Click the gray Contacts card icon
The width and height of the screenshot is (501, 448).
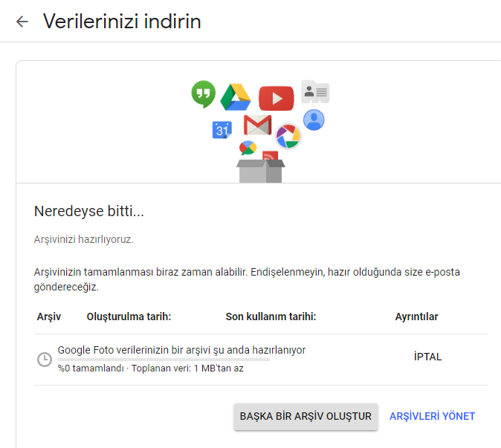(x=315, y=92)
